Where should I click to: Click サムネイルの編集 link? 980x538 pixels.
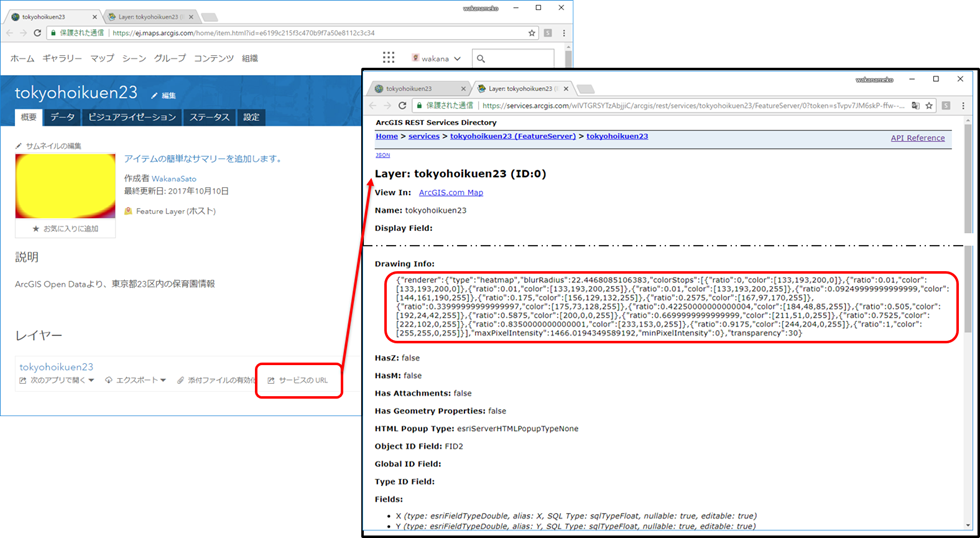click(x=49, y=146)
